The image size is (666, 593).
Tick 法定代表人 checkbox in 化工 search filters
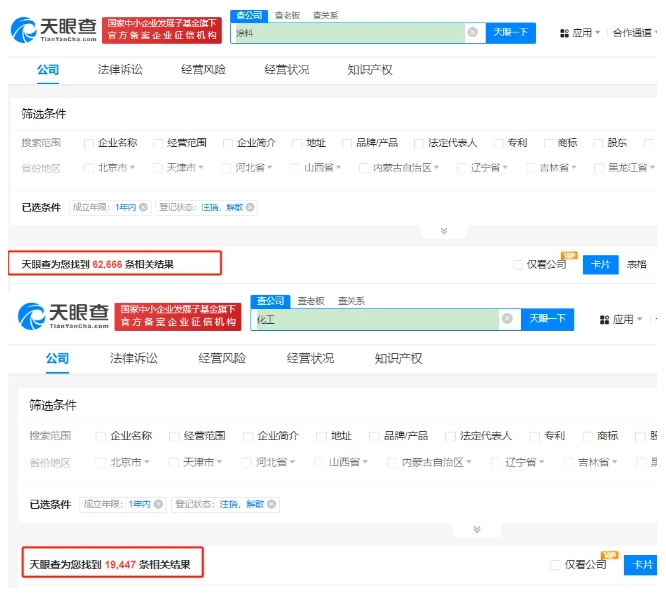[x=451, y=436]
